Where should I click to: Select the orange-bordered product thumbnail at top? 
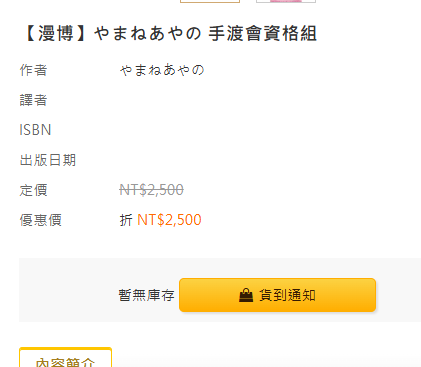pyautogui.click(x=210, y=1)
